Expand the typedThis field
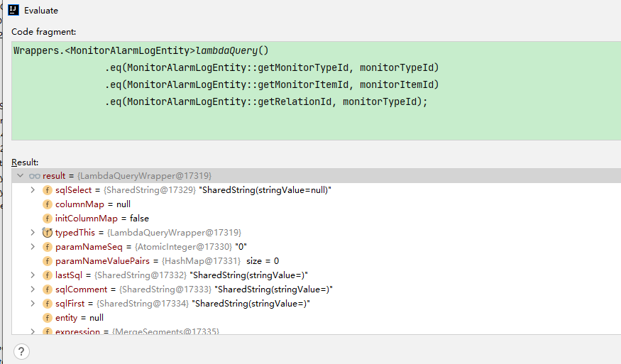The height and width of the screenshot is (364, 621). 33,233
